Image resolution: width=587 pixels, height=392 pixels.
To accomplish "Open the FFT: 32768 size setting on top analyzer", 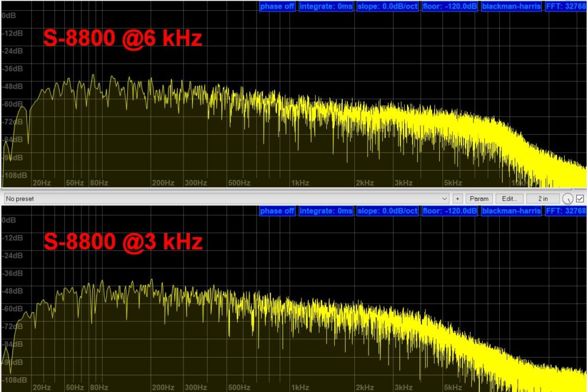I will pyautogui.click(x=568, y=6).
